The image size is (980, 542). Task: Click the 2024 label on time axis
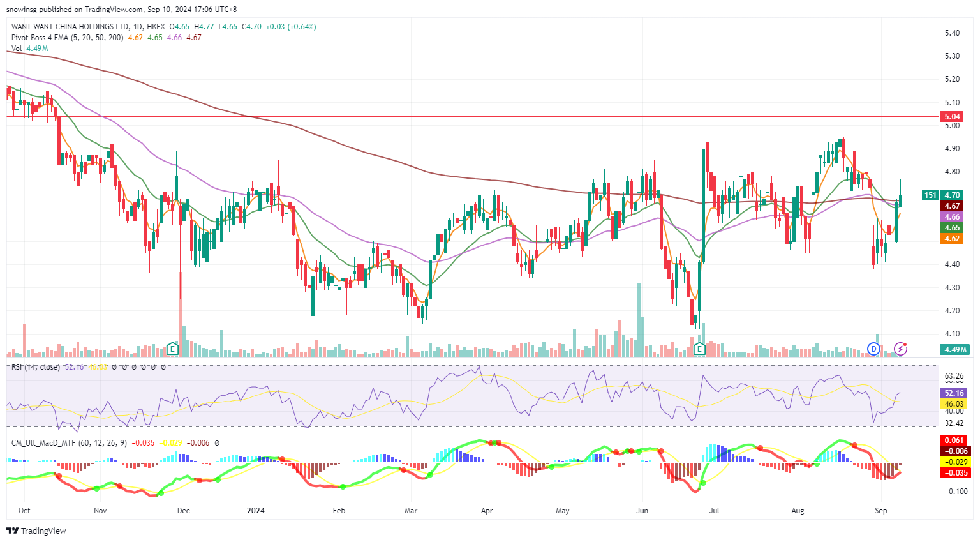[x=256, y=511]
